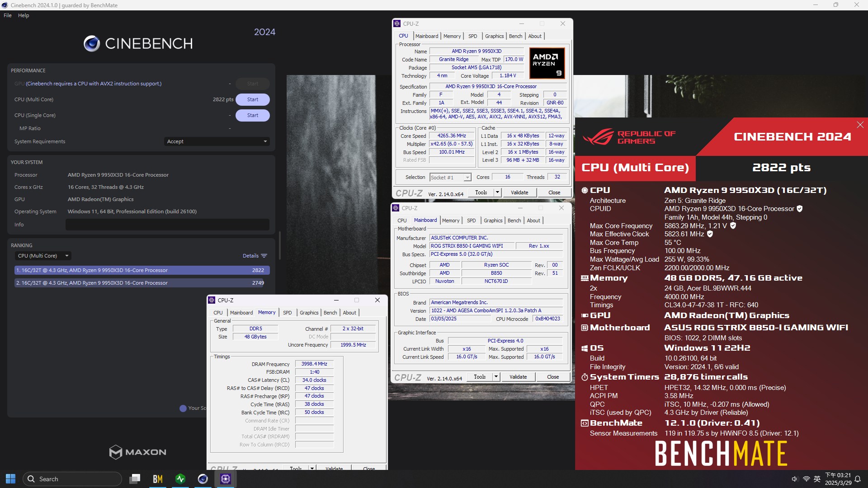Click BIOS Version 1022 AGESA field
This screenshot has height=488, width=868.
pos(496,311)
